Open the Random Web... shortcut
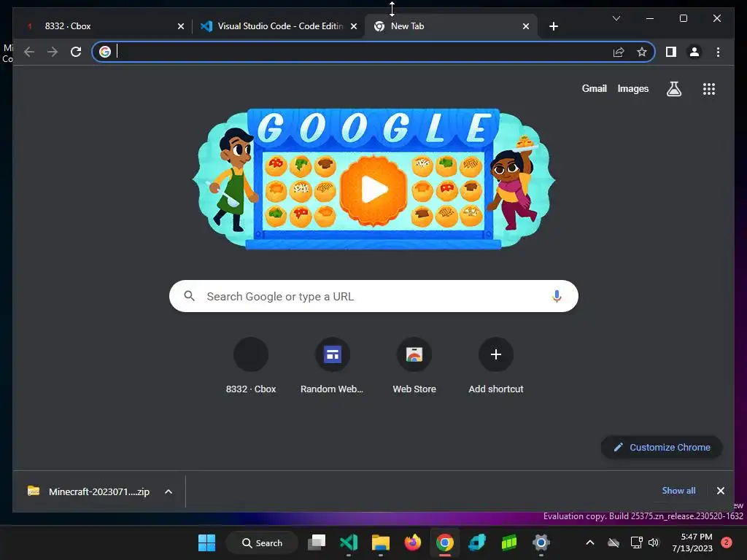Viewport: 747px width, 560px height. [332, 366]
